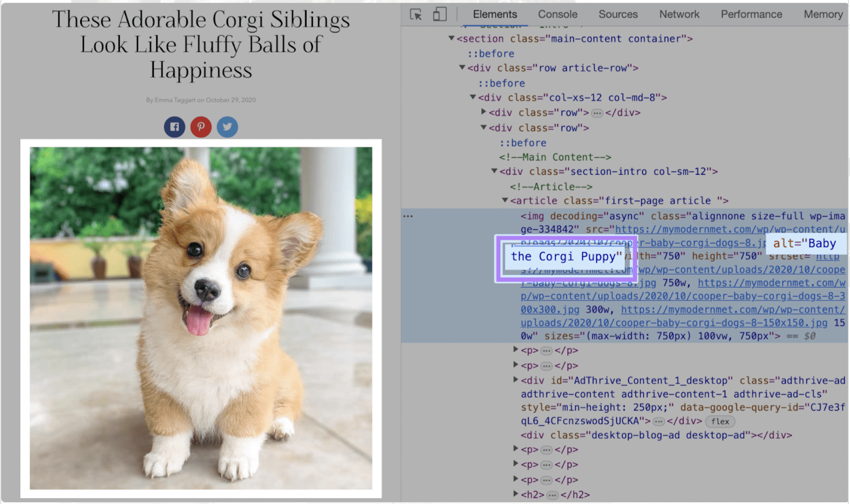Open the Network panel
The image size is (850, 504).
pos(678,14)
